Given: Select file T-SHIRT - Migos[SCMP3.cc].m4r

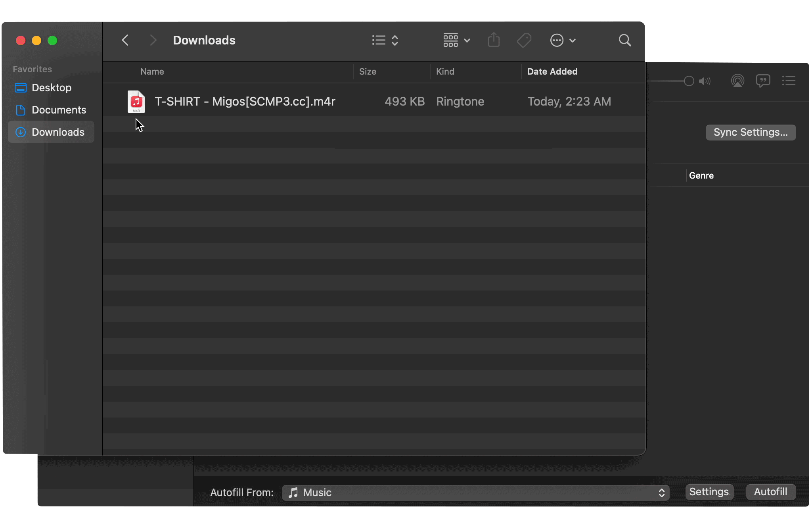Looking at the screenshot, I should coord(245,102).
